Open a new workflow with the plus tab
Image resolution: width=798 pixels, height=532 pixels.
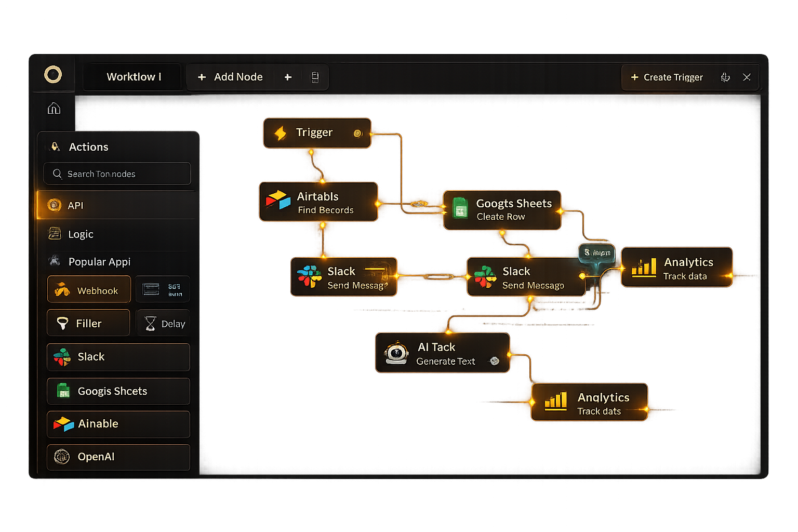(288, 77)
